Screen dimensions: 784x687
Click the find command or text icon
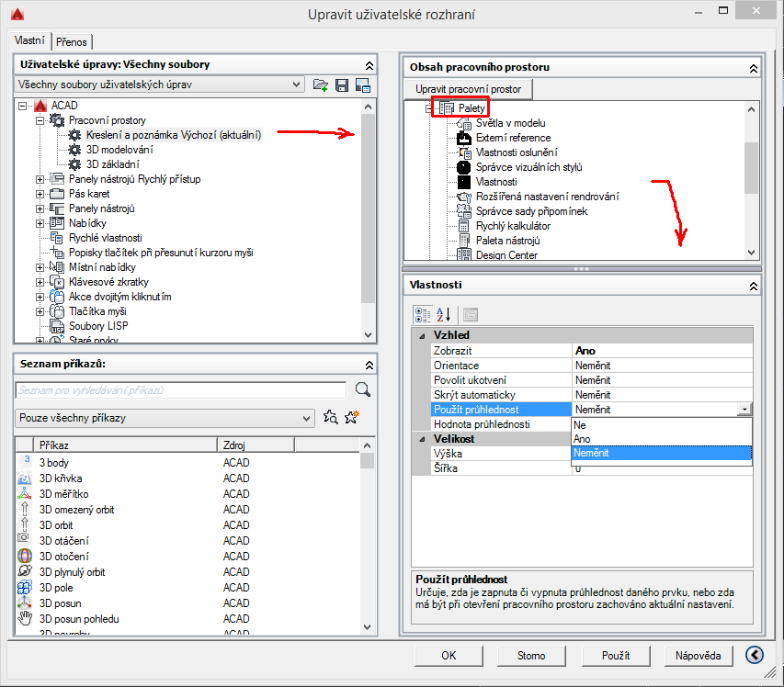pos(331,418)
